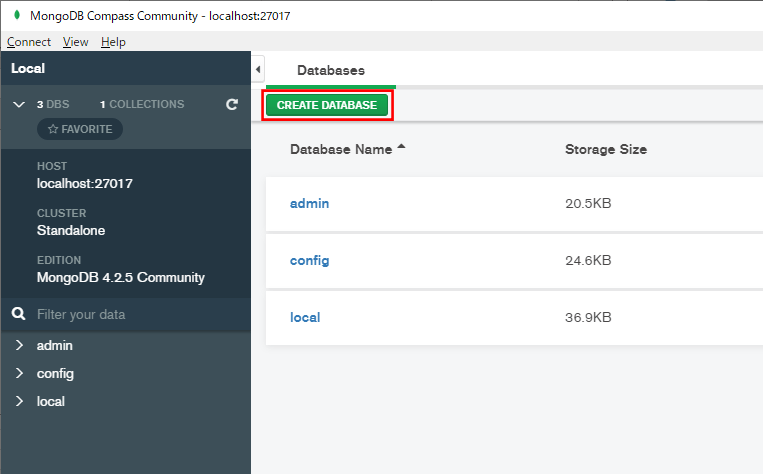
Task: Click the MongoDB leaf icon in title bar
Action: (17, 15)
